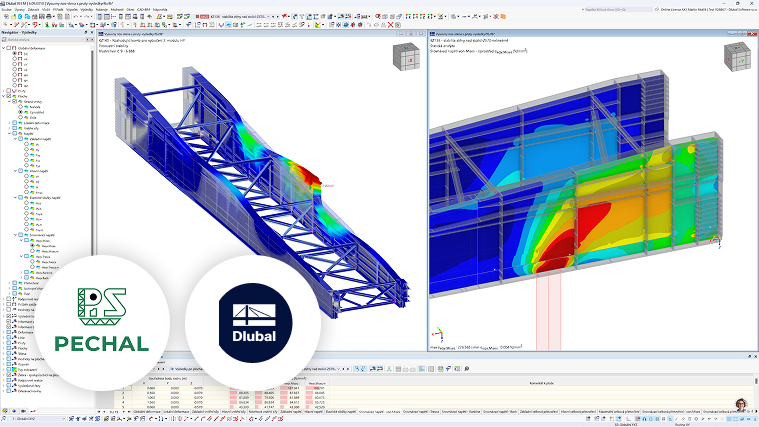Open the Nástroje menu

point(102,9)
